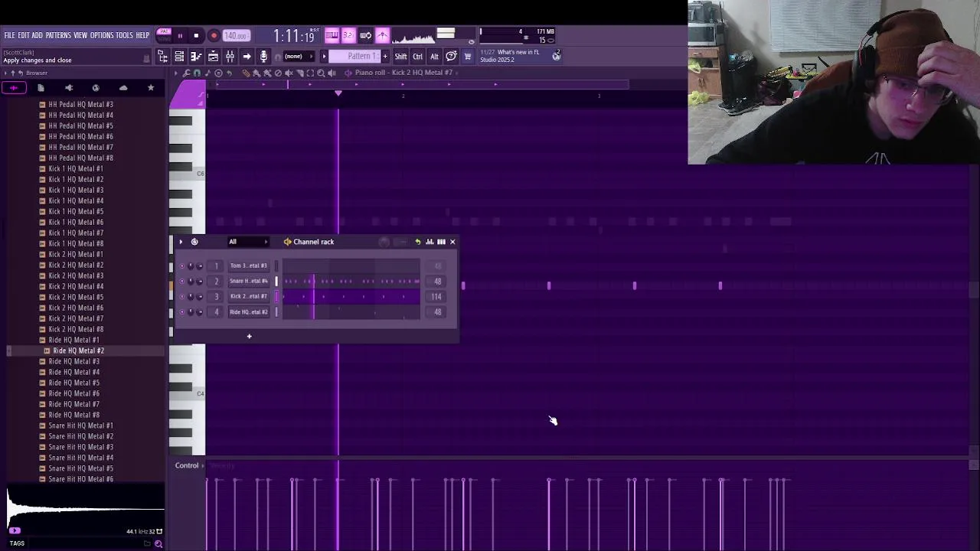Click the red record button

click(214, 35)
